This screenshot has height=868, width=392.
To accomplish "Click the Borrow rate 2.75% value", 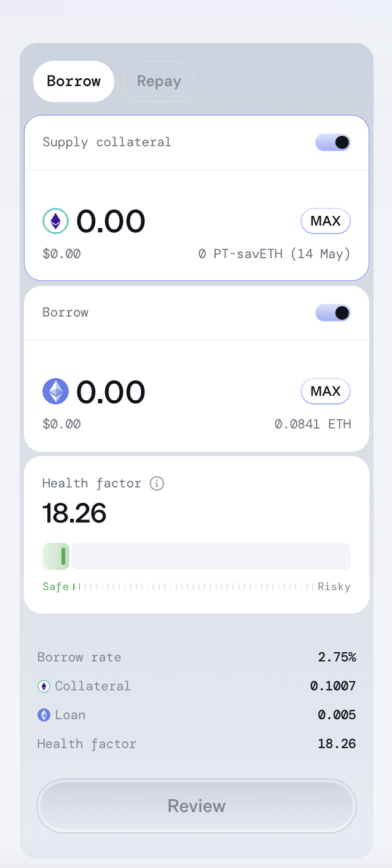I will coord(337,657).
